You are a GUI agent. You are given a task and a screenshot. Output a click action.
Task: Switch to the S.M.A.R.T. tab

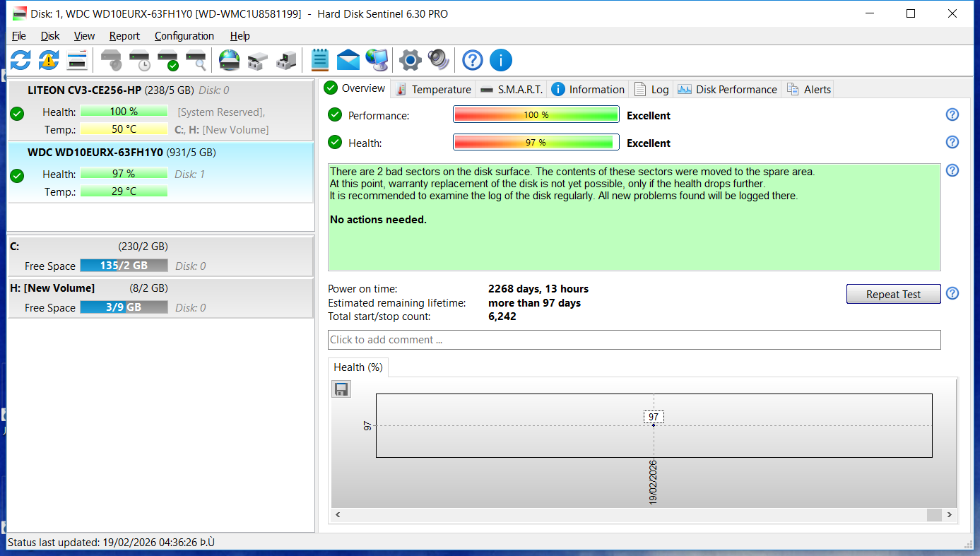coord(512,89)
